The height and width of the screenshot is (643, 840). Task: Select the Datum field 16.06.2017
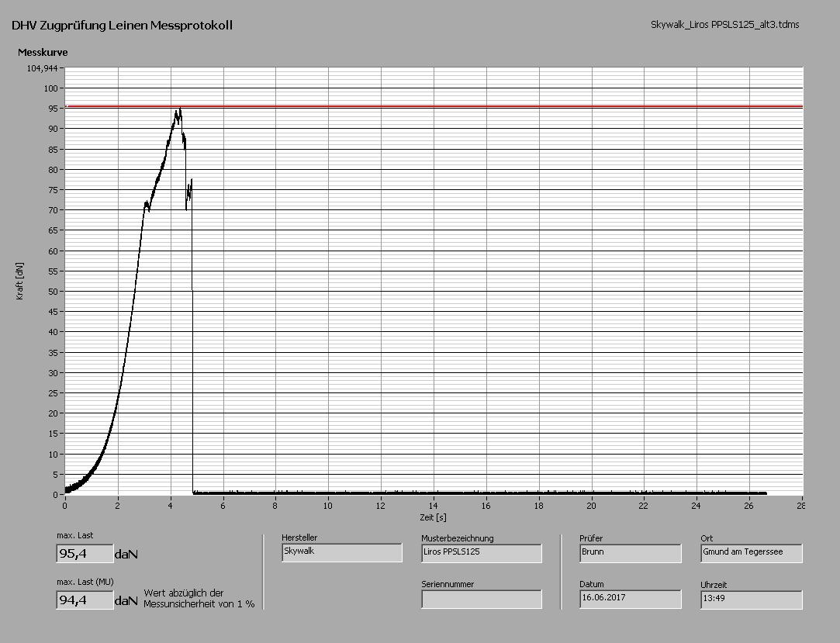pos(631,599)
